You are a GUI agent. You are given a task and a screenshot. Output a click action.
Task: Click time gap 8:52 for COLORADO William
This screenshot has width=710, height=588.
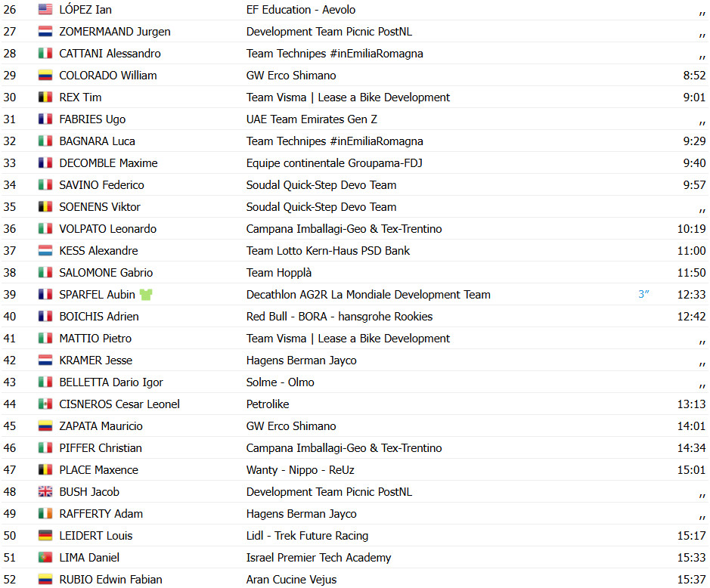click(694, 75)
